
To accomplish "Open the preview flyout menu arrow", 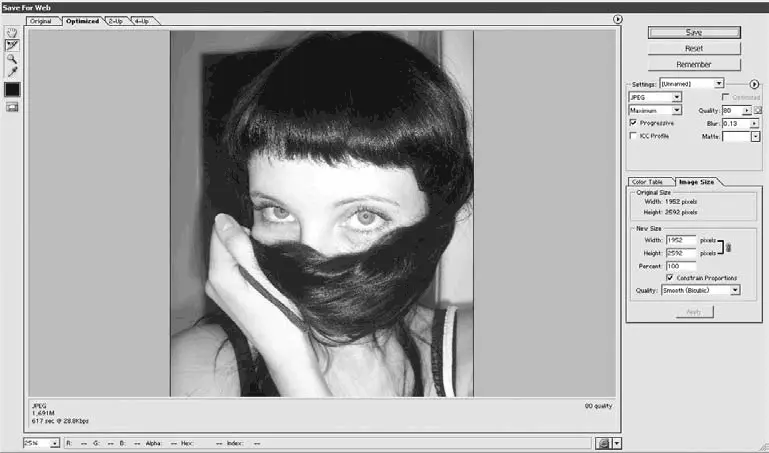I will pos(618,19).
